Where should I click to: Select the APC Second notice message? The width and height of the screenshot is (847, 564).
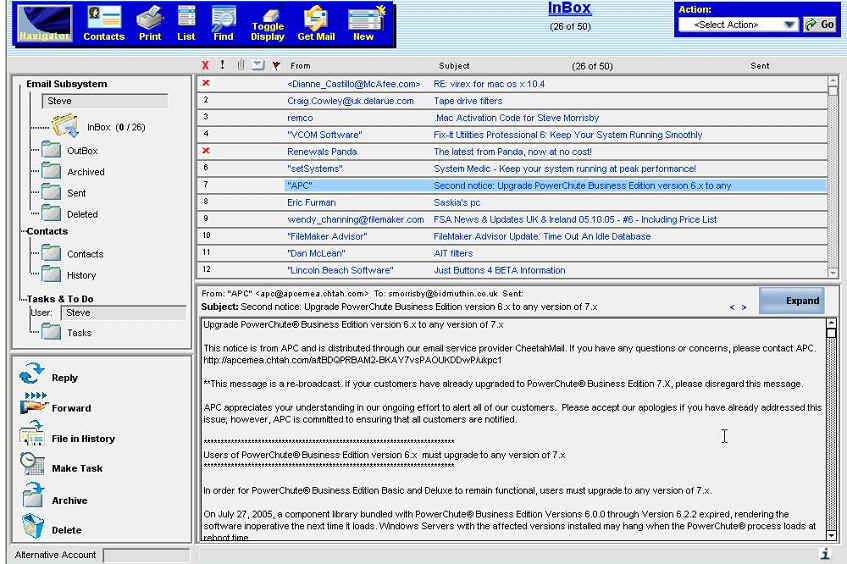pyautogui.click(x=512, y=185)
